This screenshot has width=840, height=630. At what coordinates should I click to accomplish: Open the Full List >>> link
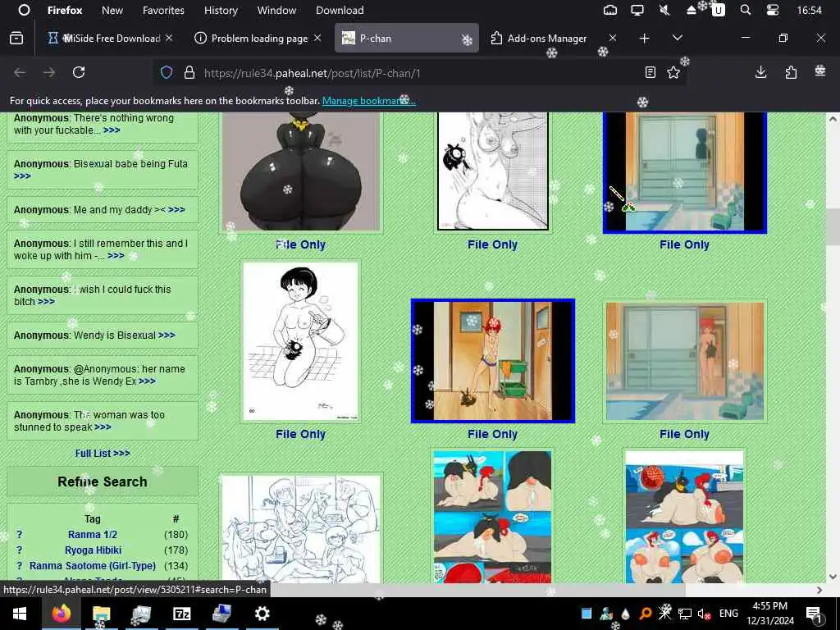pos(103,453)
